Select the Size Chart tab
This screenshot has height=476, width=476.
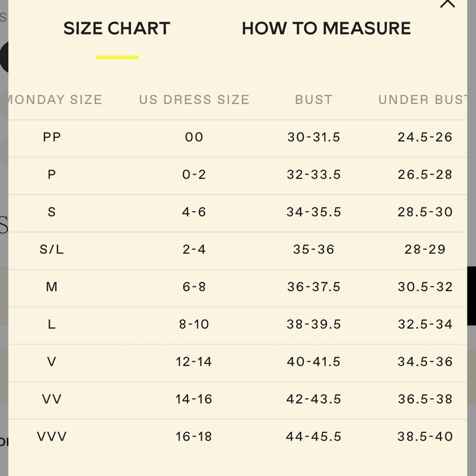click(117, 29)
